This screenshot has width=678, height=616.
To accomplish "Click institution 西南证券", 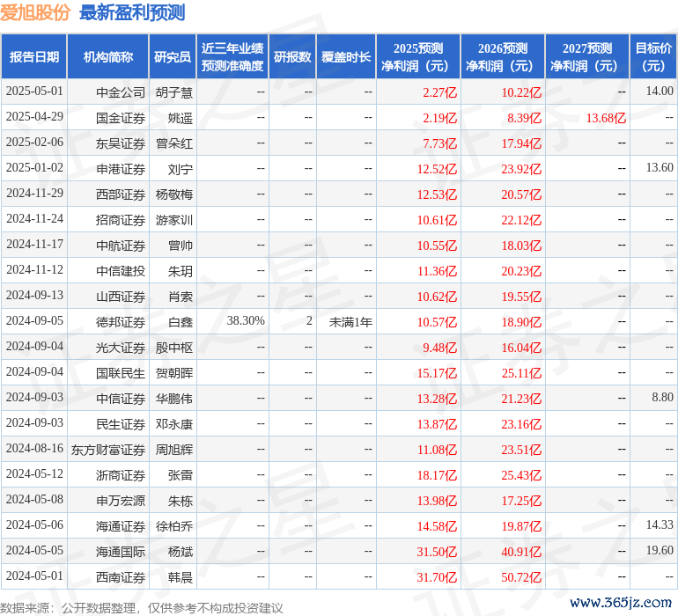I will [121, 577].
